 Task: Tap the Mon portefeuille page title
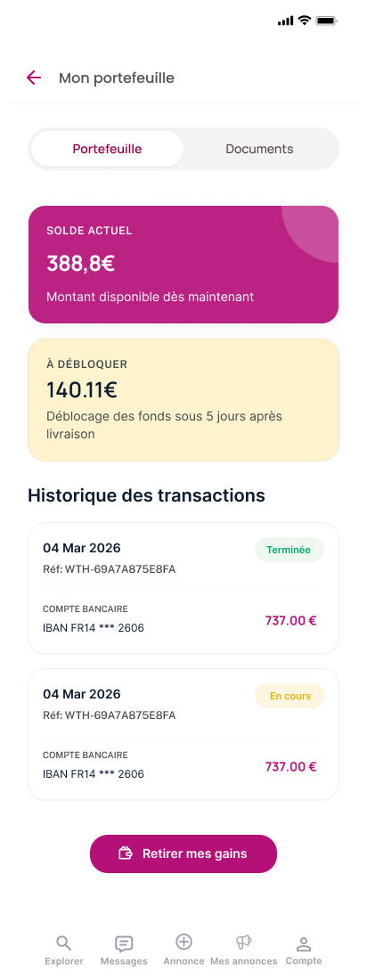(x=117, y=78)
